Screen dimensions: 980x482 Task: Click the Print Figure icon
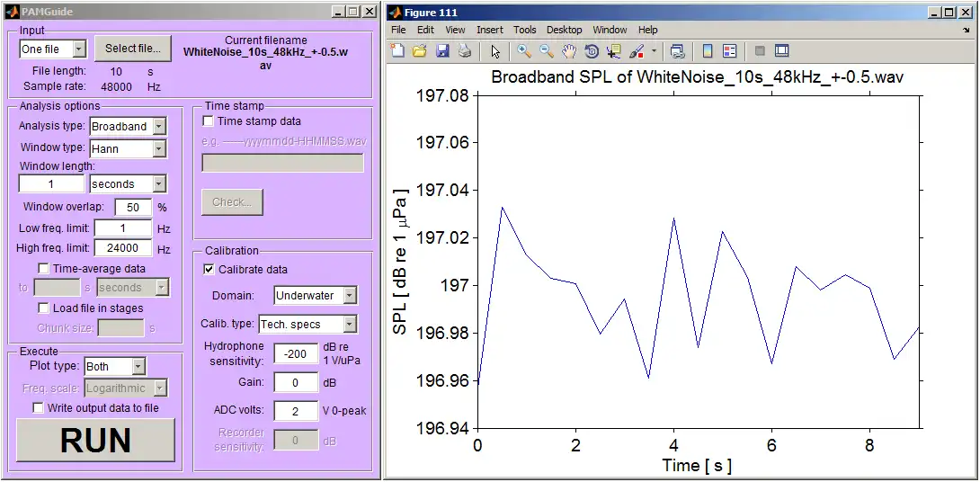[464, 51]
